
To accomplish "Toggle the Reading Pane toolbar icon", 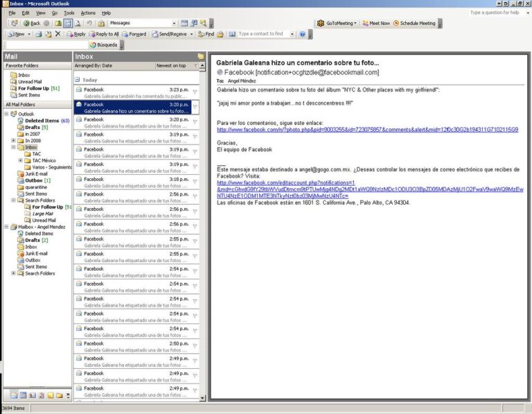I will tap(68, 24).
